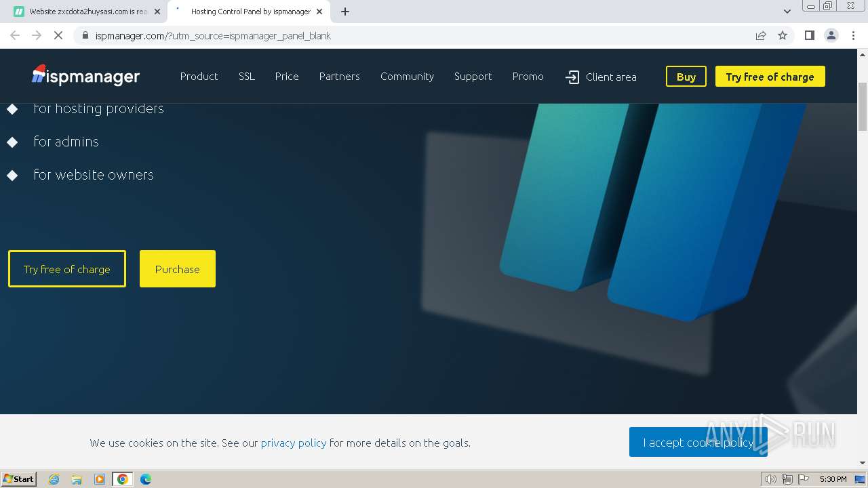Click header Try free of charge button

coord(770,77)
